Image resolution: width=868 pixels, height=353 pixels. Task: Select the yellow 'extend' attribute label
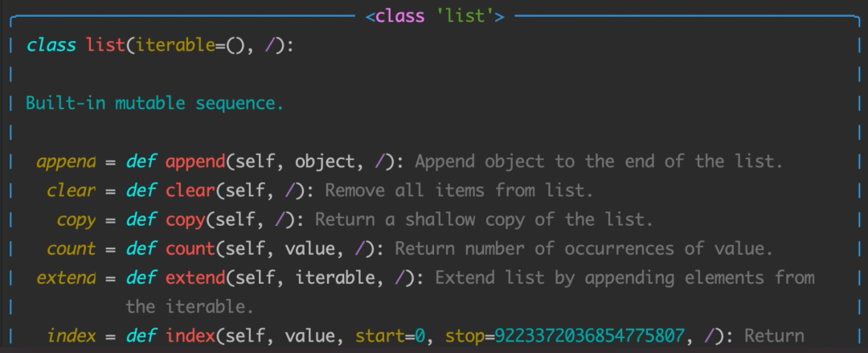tap(67, 278)
